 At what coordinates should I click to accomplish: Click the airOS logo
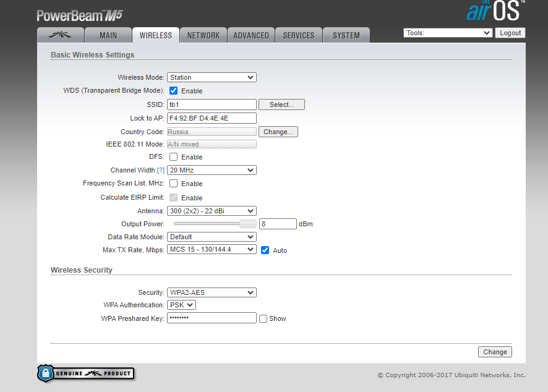click(495, 11)
